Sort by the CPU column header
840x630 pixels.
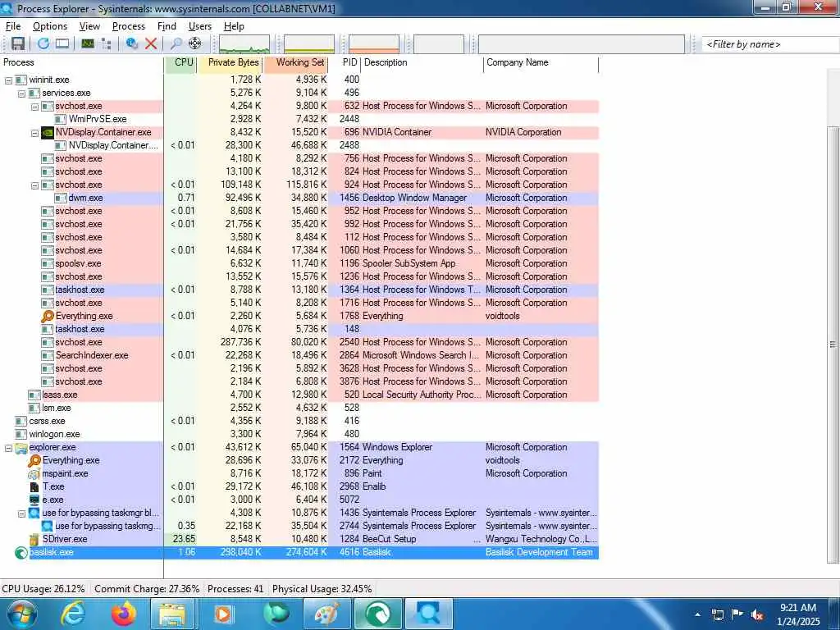pos(180,62)
